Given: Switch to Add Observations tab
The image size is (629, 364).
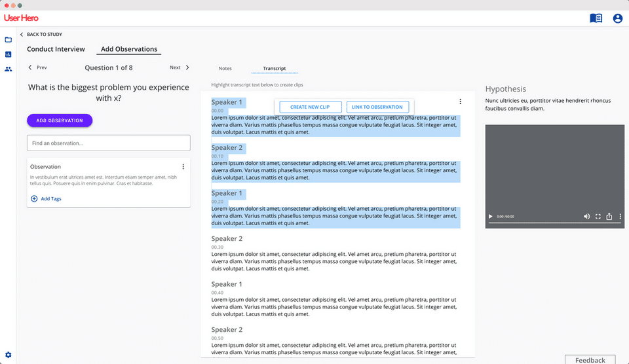Looking at the screenshot, I should click(x=129, y=49).
